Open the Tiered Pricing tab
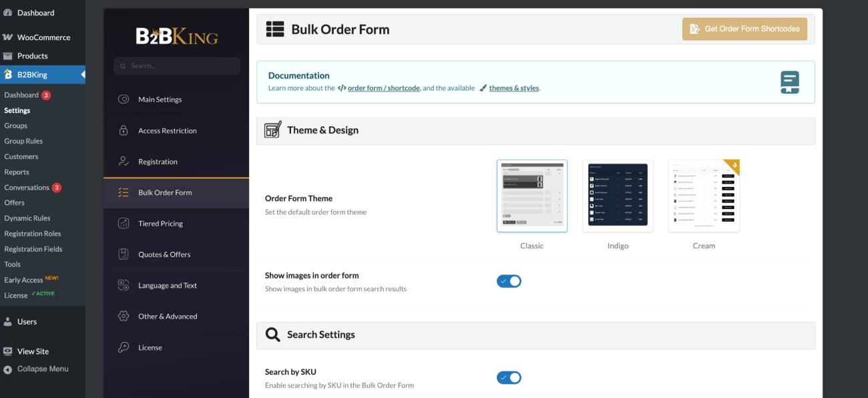 click(x=176, y=224)
